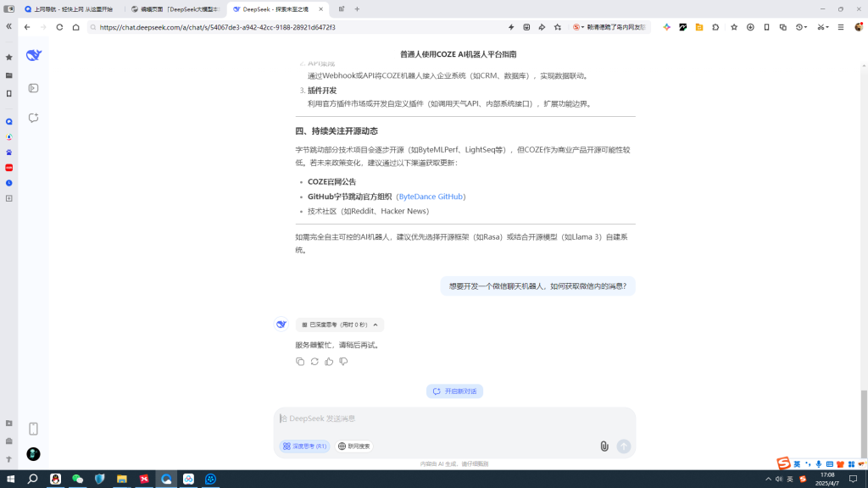Close the DeepSeek - 探索未至之境 tab
Image resolution: width=868 pixels, height=488 pixels.
320,9
